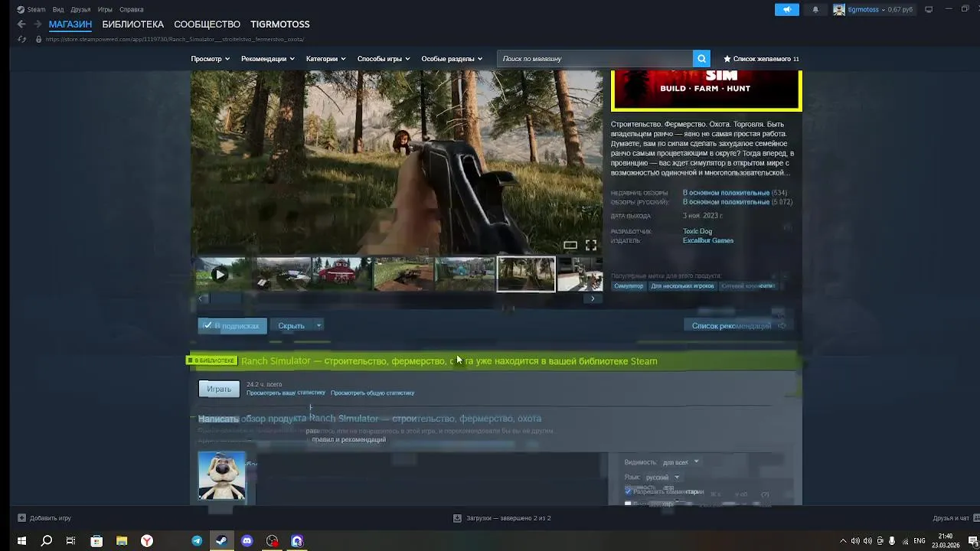Launch Yandex Browser from taskbar
The image size is (980, 551).
147,541
